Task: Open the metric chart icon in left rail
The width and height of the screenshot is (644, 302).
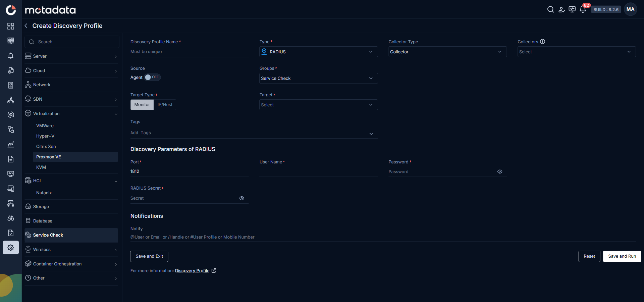Action: [11, 144]
